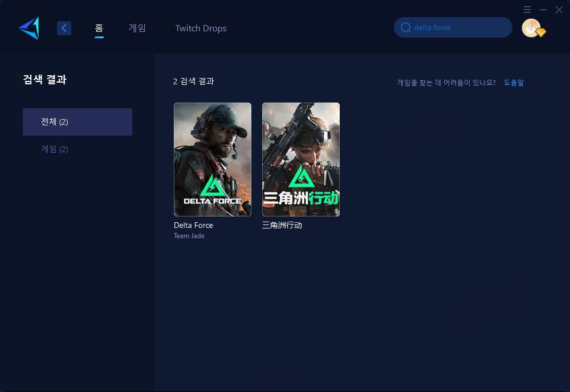This screenshot has width=570, height=392.
Task: Select the 전체 (2) filter
Action: pos(78,122)
